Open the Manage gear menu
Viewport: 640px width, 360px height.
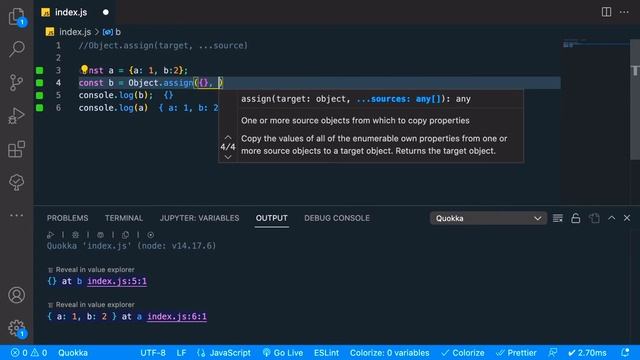[16, 328]
